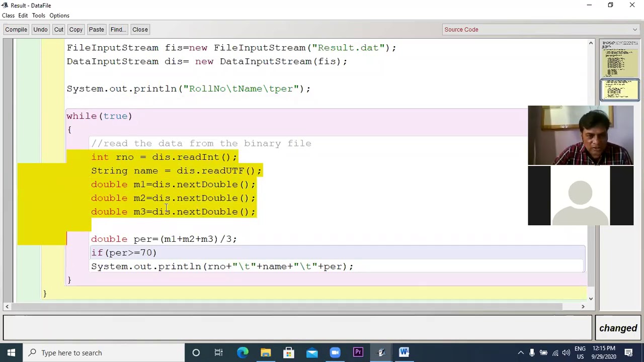Click the 'if(per>=70)' line
The width and height of the screenshot is (644, 362).
click(124, 253)
